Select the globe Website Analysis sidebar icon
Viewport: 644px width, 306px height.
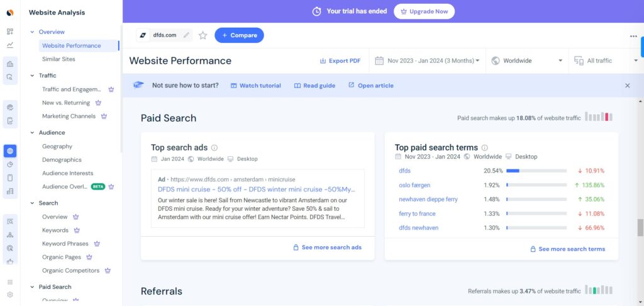click(10, 151)
